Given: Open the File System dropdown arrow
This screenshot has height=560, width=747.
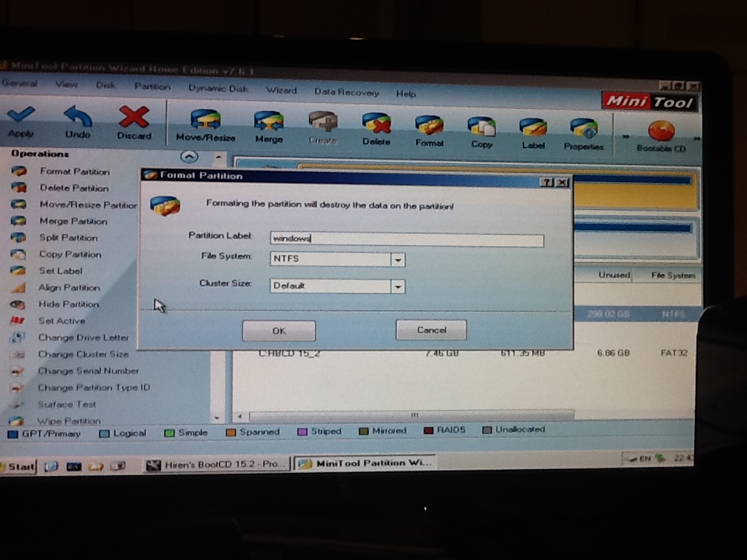Looking at the screenshot, I should point(398,260).
